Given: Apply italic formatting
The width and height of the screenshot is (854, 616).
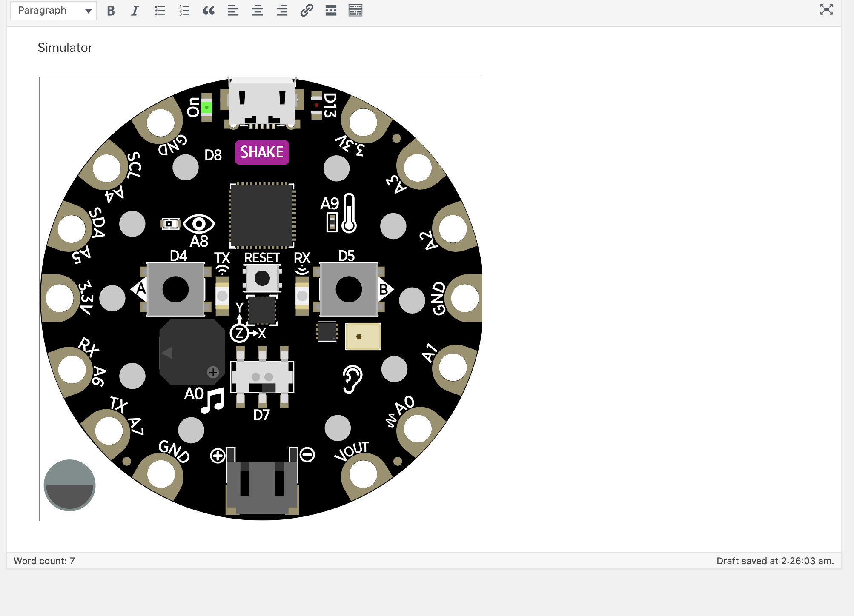Looking at the screenshot, I should pyautogui.click(x=135, y=10).
